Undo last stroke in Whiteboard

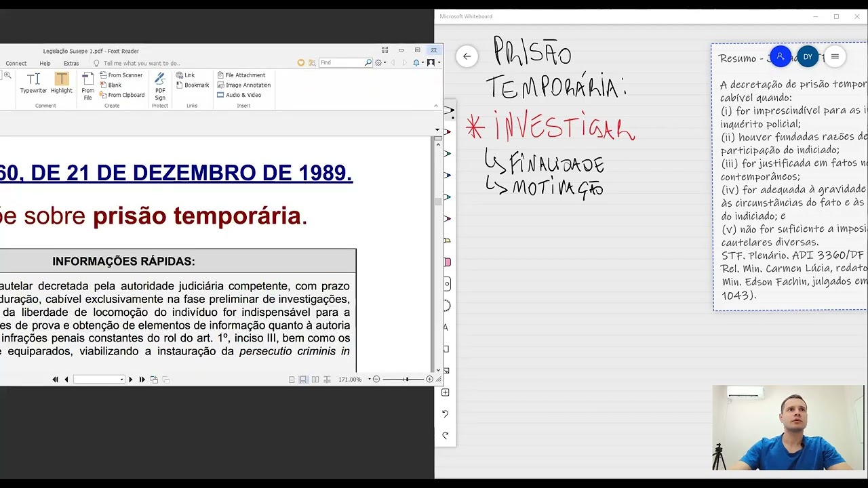pos(446,413)
